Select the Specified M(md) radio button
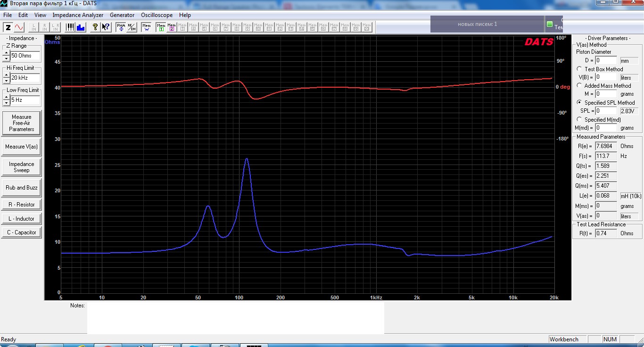Viewport: 644px width, 347px height. pyautogui.click(x=579, y=119)
